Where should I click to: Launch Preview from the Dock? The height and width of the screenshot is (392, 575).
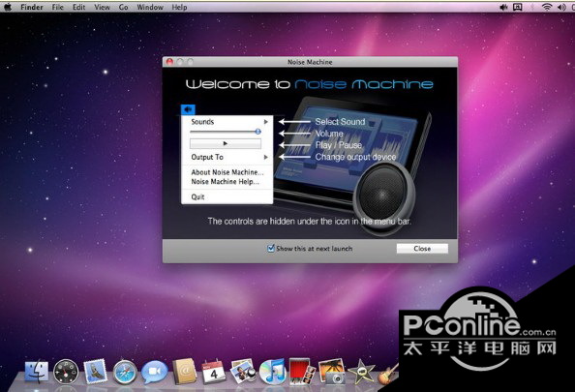(243, 371)
